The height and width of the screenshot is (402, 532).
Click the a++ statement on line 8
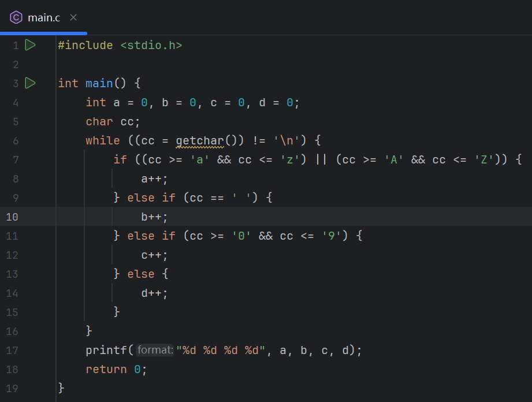point(154,178)
